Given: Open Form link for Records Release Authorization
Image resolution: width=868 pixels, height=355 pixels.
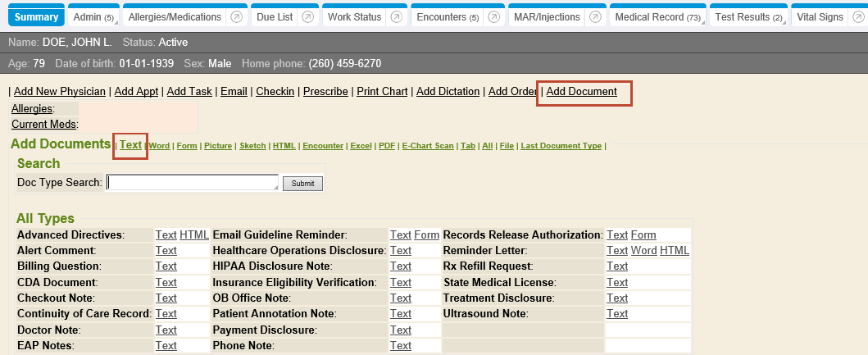Looking at the screenshot, I should 643,235.
